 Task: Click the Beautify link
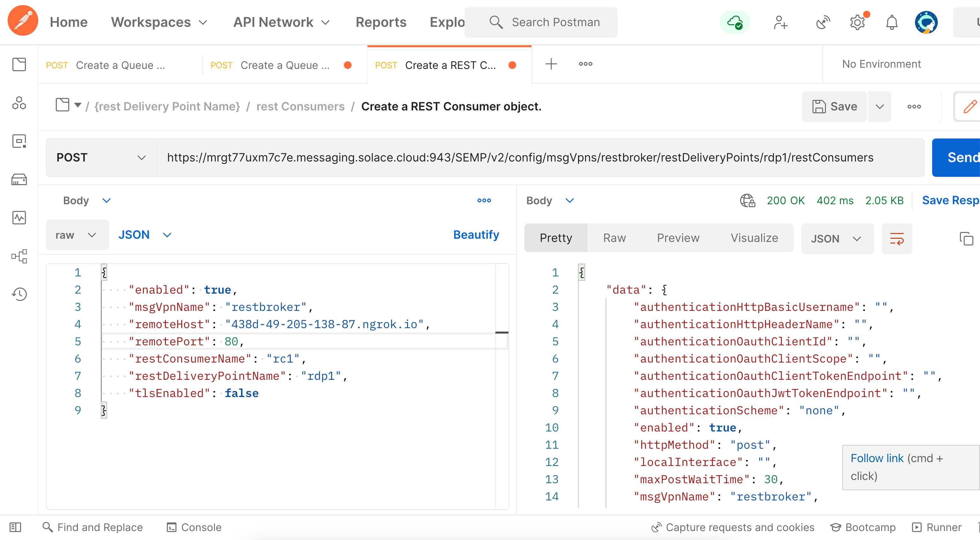click(476, 235)
